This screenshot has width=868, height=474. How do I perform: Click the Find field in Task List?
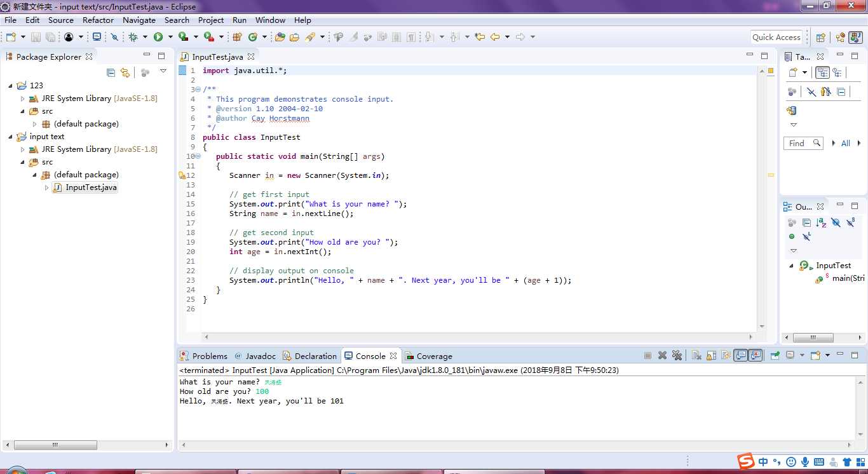click(803, 144)
